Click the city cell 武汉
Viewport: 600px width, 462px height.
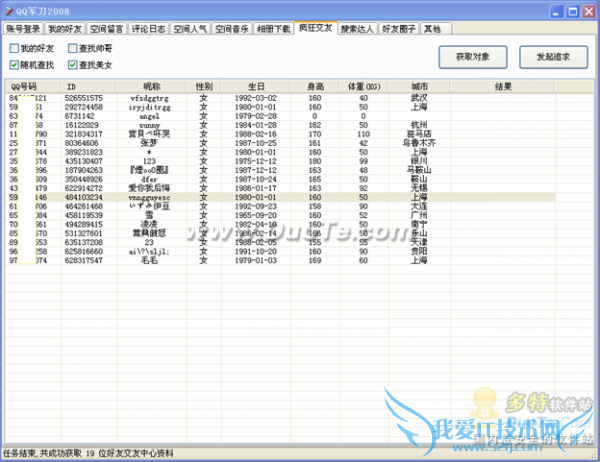[x=419, y=98]
